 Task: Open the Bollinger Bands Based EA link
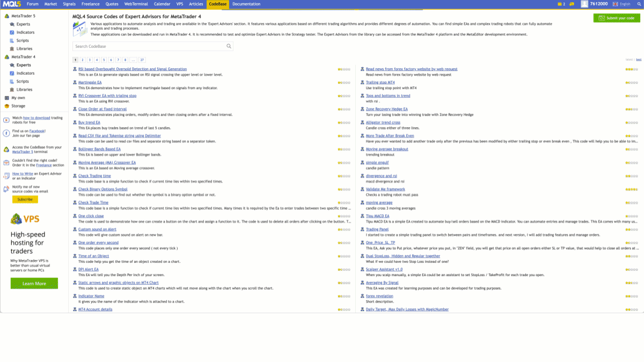99,149
